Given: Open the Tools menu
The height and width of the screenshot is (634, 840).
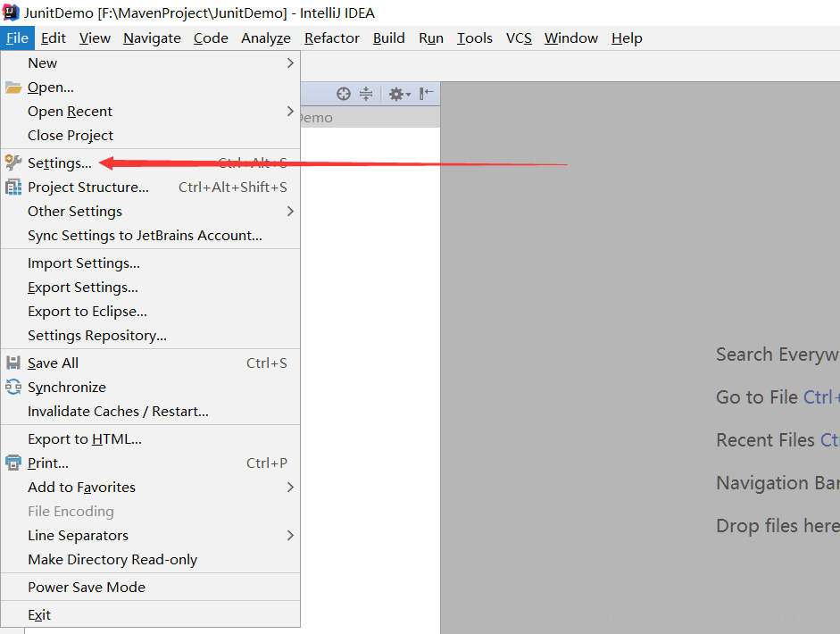Looking at the screenshot, I should pyautogui.click(x=475, y=38).
